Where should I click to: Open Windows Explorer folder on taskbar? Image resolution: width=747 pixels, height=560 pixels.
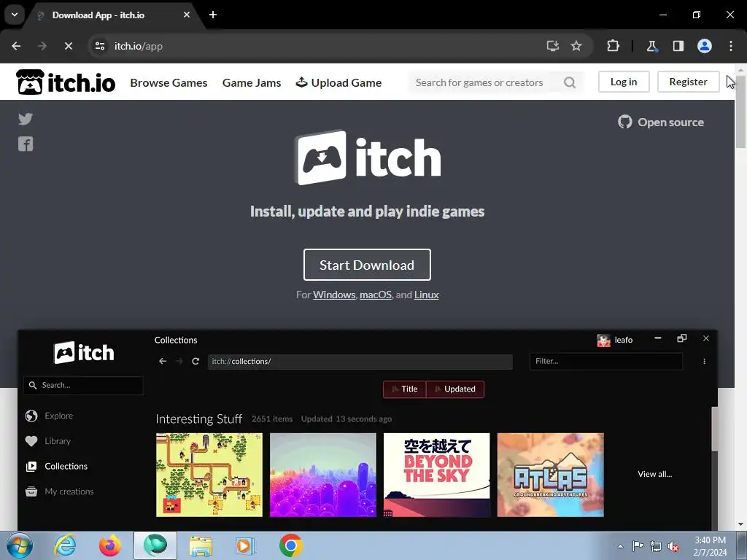(201, 545)
